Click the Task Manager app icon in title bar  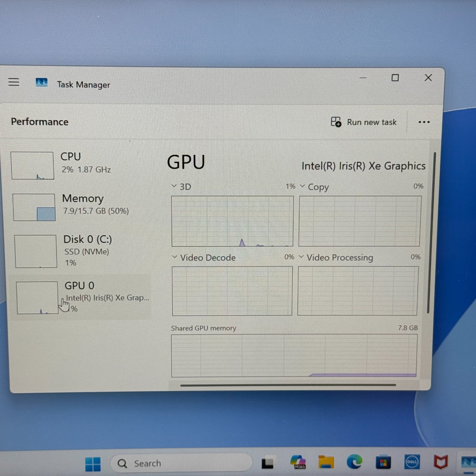pos(42,83)
